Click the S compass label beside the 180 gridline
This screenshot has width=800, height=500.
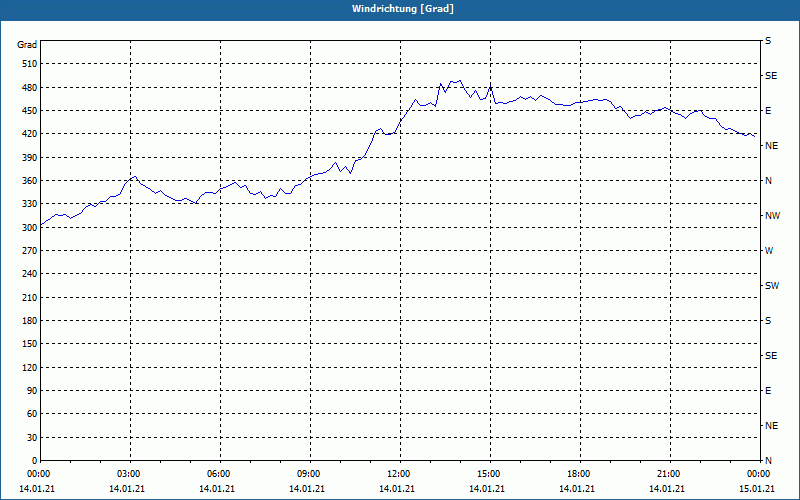coord(768,321)
